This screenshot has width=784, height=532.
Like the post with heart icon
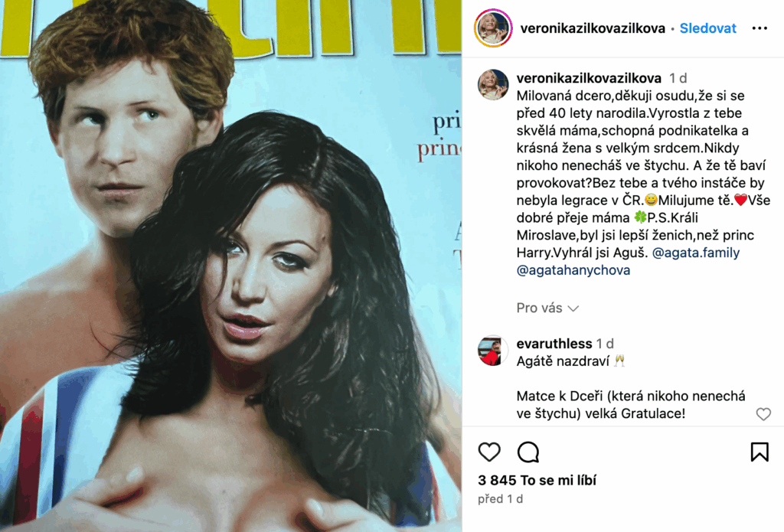[489, 452]
